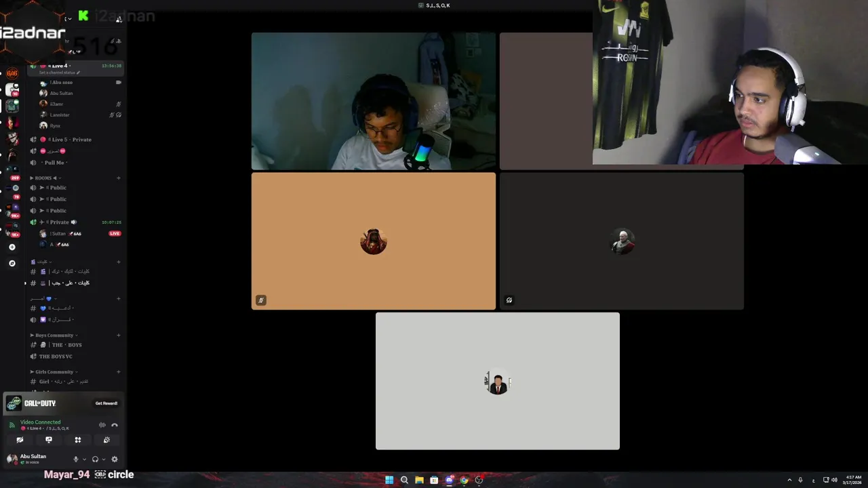This screenshot has height=488, width=868.
Task: Select ! Sultan streaming LIVE user
Action: tap(80, 234)
